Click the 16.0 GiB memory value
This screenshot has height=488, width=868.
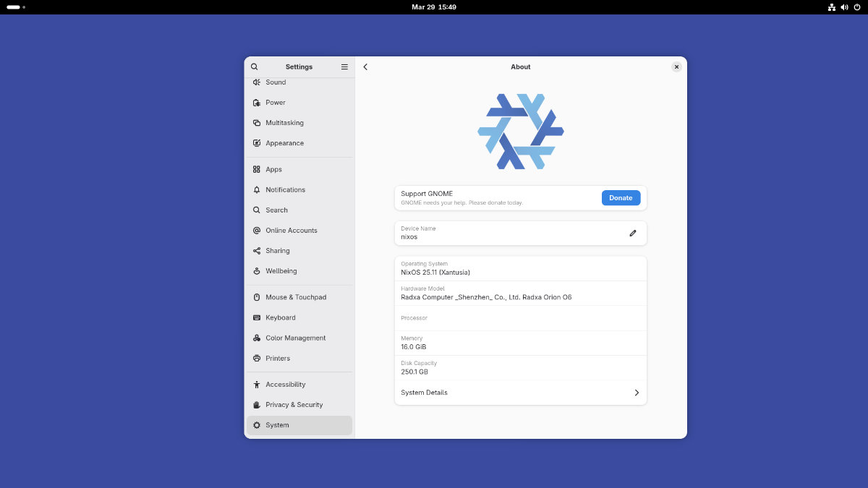tap(414, 347)
